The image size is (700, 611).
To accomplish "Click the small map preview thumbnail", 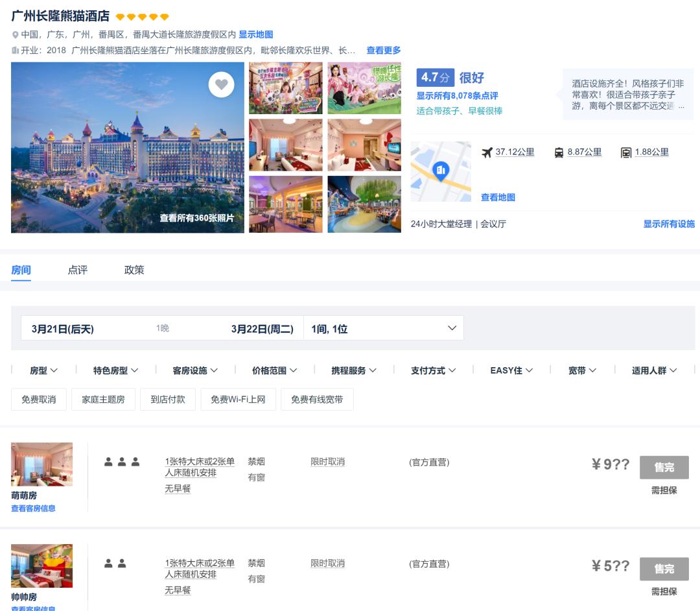I will pos(441,171).
